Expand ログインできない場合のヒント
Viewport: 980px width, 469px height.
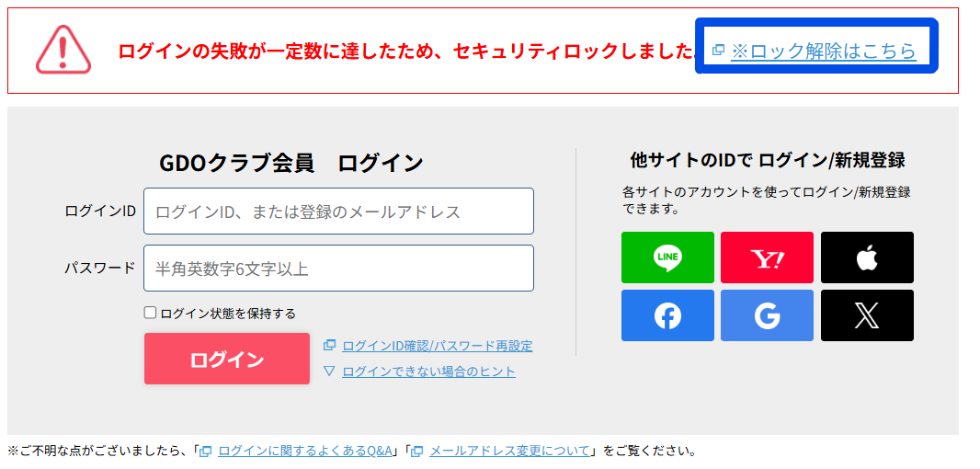(428, 372)
